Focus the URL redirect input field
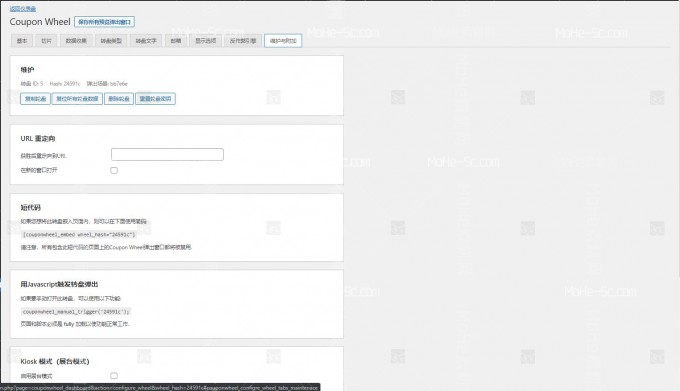 tap(167, 154)
